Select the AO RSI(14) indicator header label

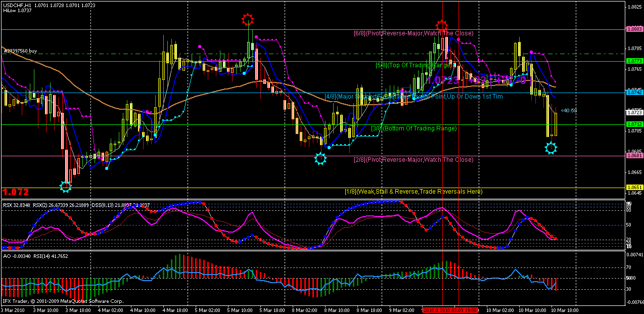coord(36,256)
